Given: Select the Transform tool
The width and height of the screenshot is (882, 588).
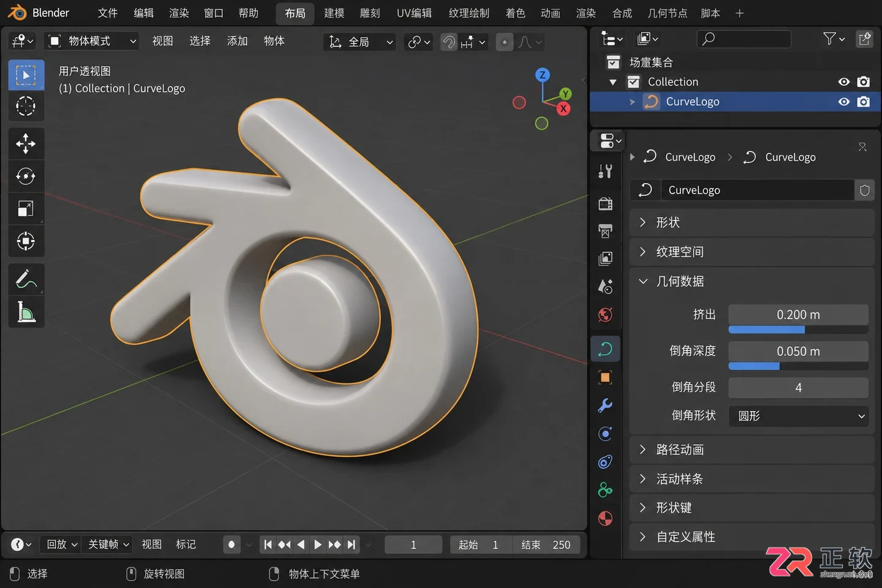Looking at the screenshot, I should coord(26,241).
